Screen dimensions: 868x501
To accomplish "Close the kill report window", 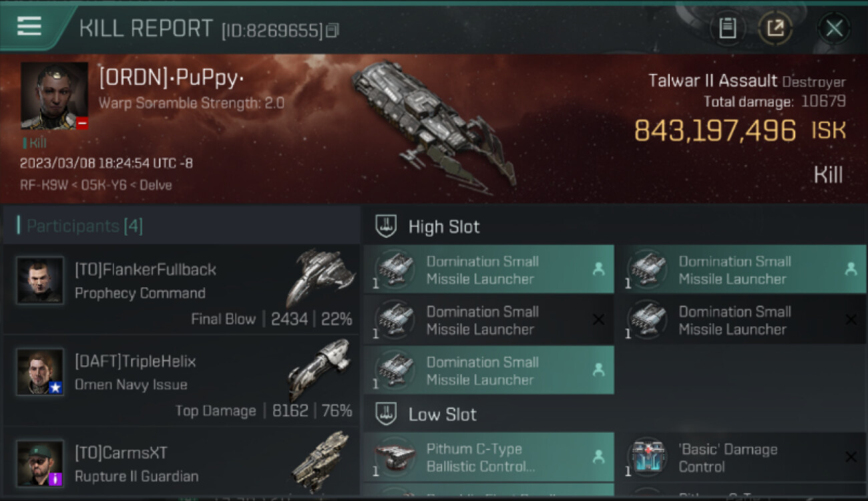I will click(834, 29).
